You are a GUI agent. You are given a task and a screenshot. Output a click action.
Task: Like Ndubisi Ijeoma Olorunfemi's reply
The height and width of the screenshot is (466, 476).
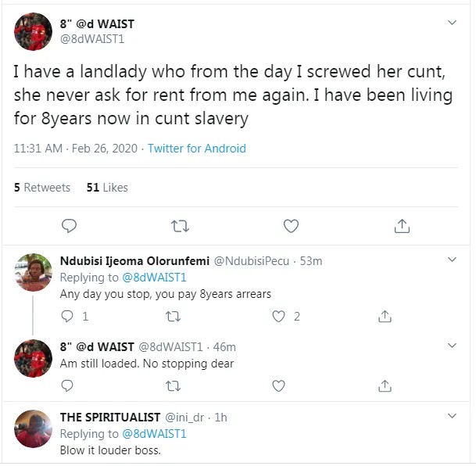click(277, 317)
